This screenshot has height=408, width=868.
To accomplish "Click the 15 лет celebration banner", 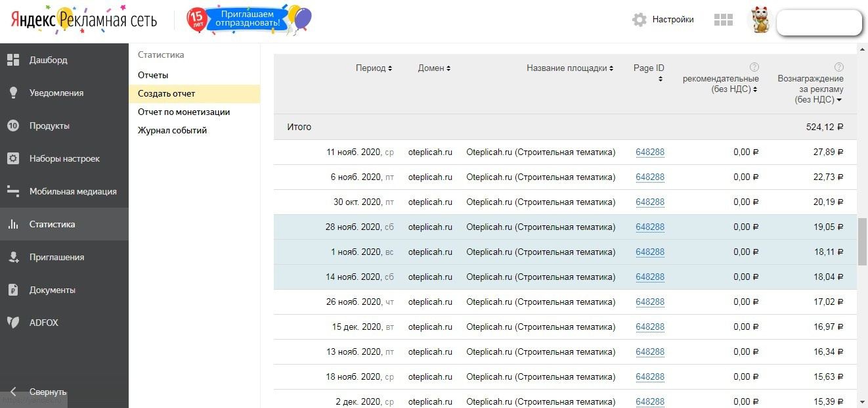I will [249, 20].
